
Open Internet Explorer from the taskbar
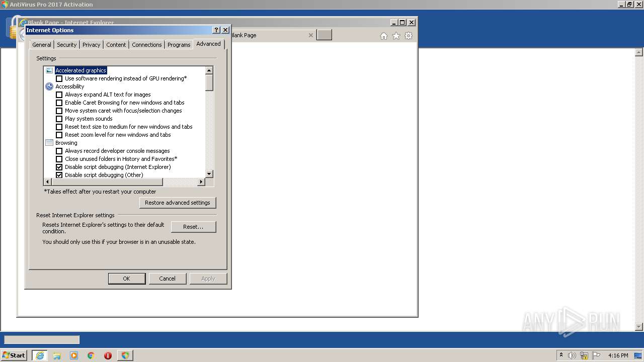coord(40,355)
